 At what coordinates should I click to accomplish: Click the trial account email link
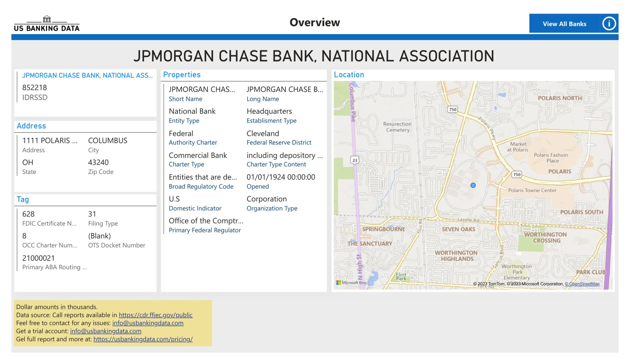pos(106,331)
